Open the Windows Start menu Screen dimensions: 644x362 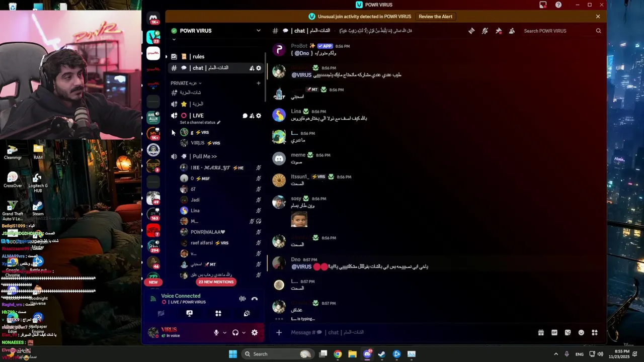point(233,354)
